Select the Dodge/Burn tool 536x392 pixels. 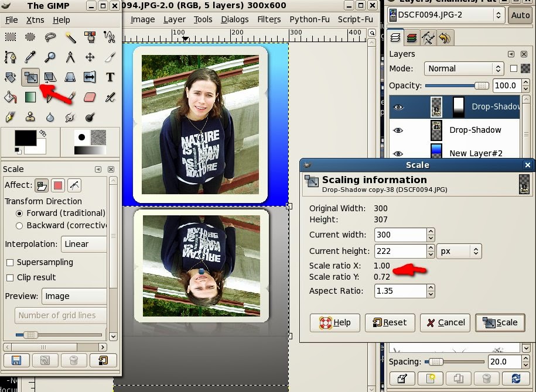(90, 118)
